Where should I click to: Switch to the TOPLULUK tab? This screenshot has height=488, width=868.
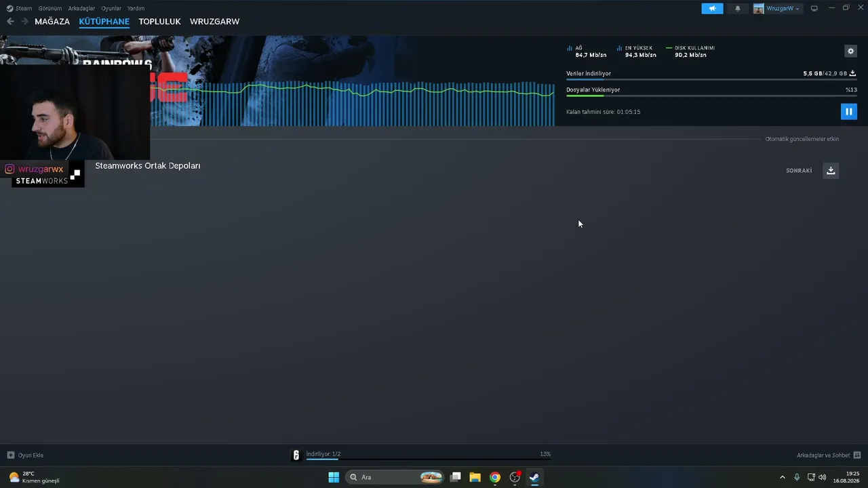click(x=159, y=22)
